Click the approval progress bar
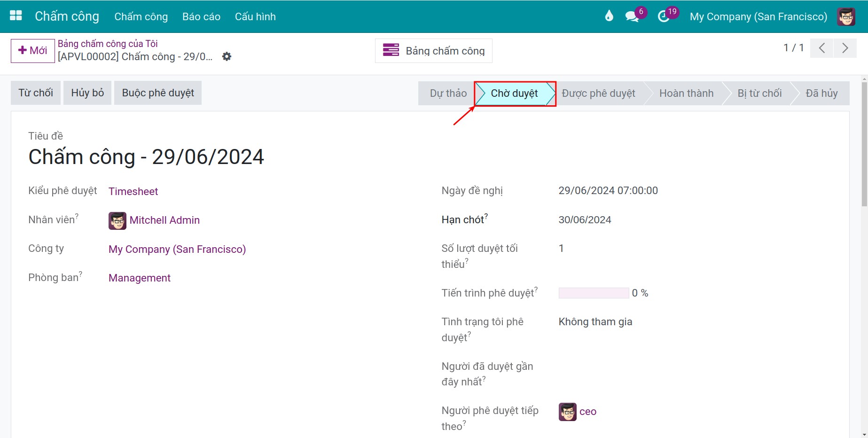 [594, 293]
